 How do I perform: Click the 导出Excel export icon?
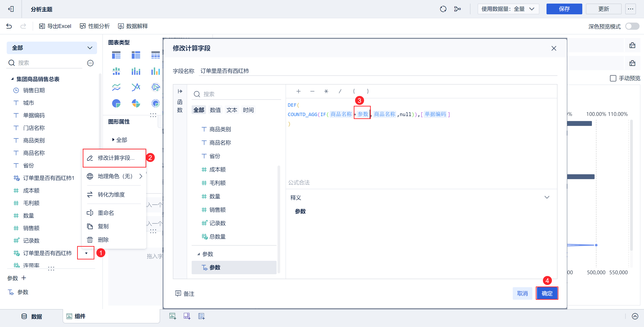[42, 26]
